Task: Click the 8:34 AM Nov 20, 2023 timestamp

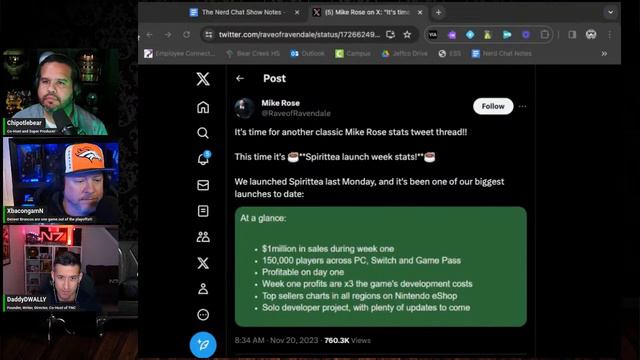Action: [276, 340]
